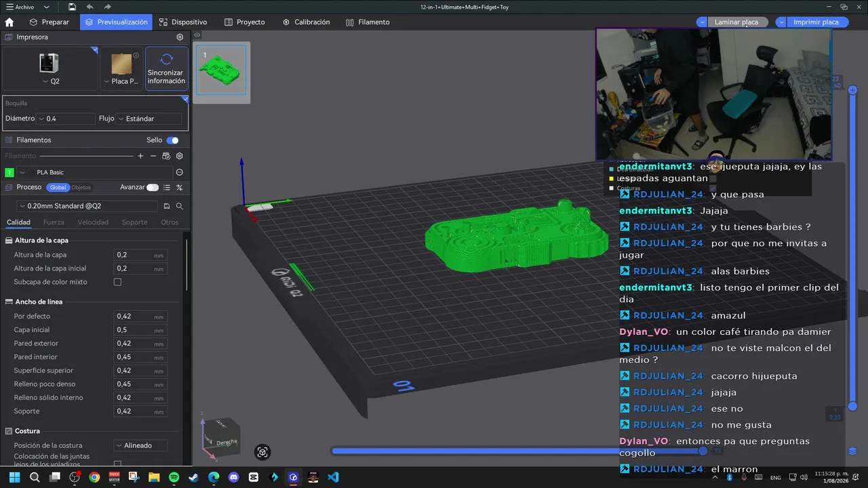Open the Otros settings tab

point(170,222)
